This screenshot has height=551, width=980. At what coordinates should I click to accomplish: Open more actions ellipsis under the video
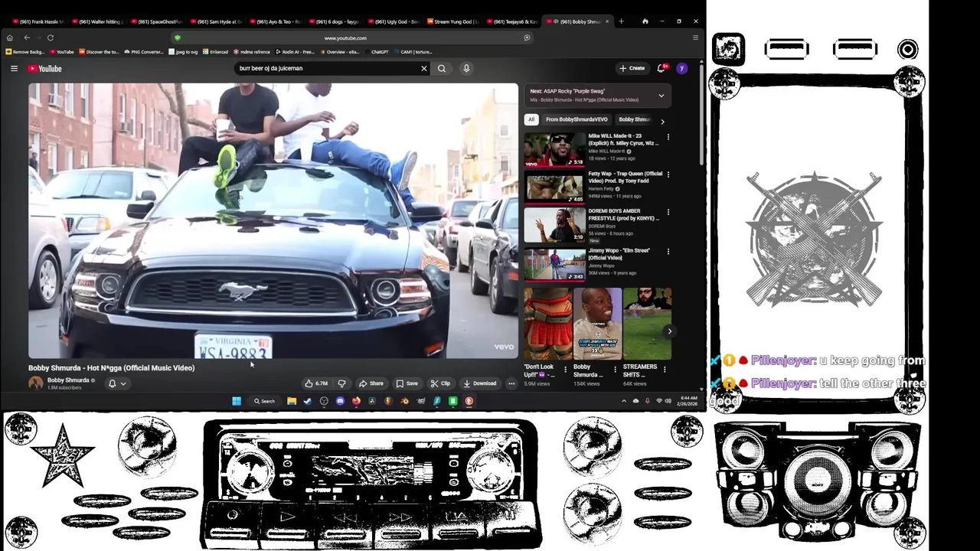tap(511, 383)
